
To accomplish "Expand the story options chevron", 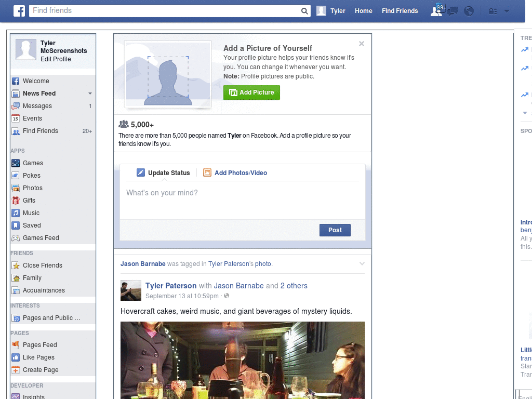I will tap(362, 263).
